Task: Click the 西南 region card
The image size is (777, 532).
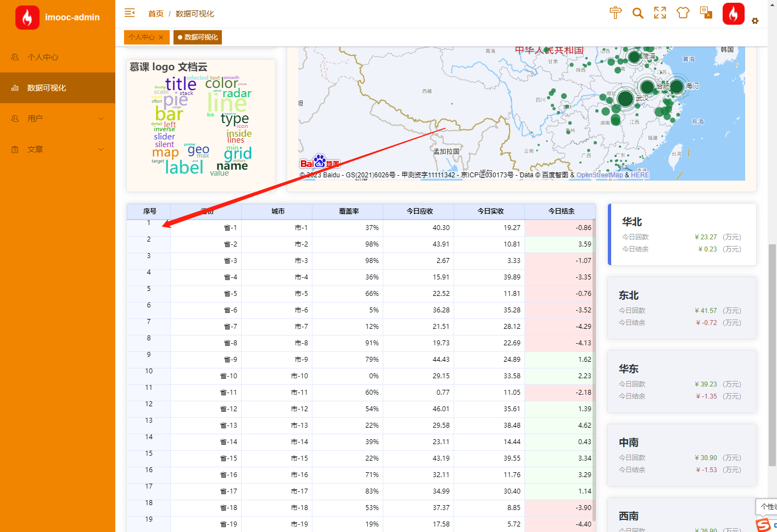Action: click(682, 515)
